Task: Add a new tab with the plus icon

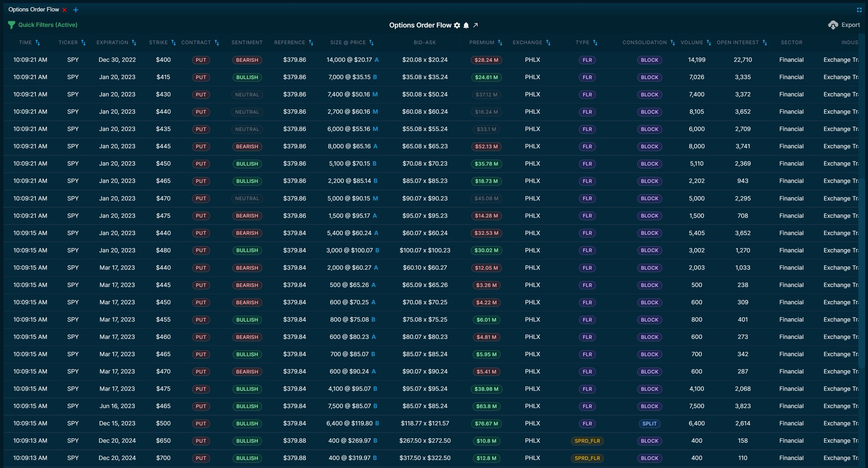Action: (x=76, y=9)
